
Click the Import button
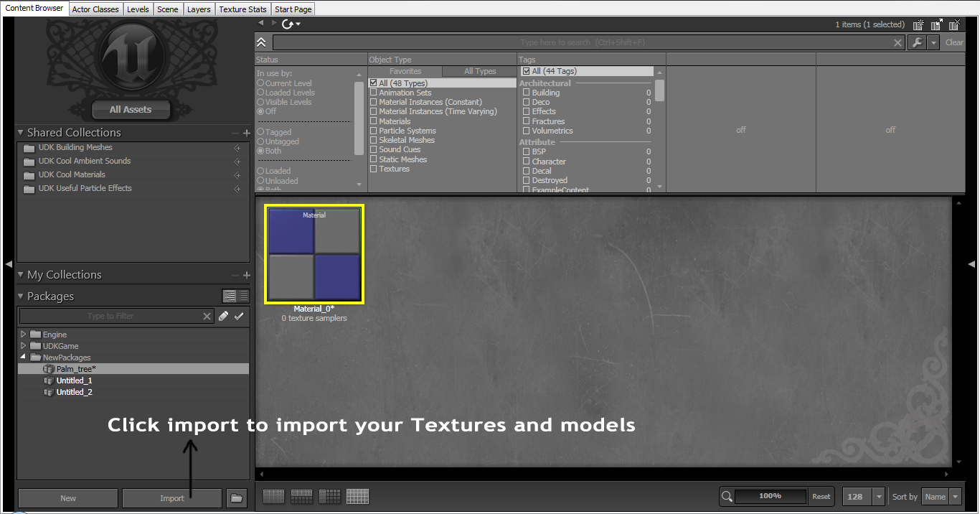coord(172,498)
